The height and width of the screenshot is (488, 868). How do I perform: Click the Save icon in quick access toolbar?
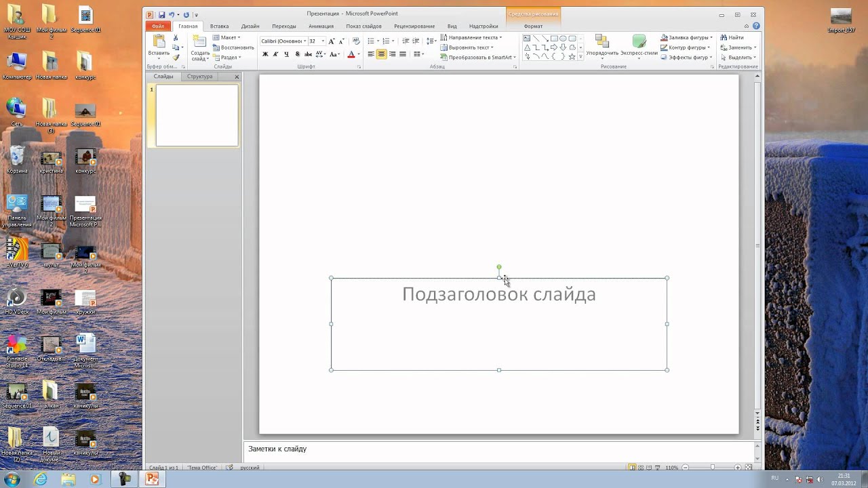(x=161, y=14)
